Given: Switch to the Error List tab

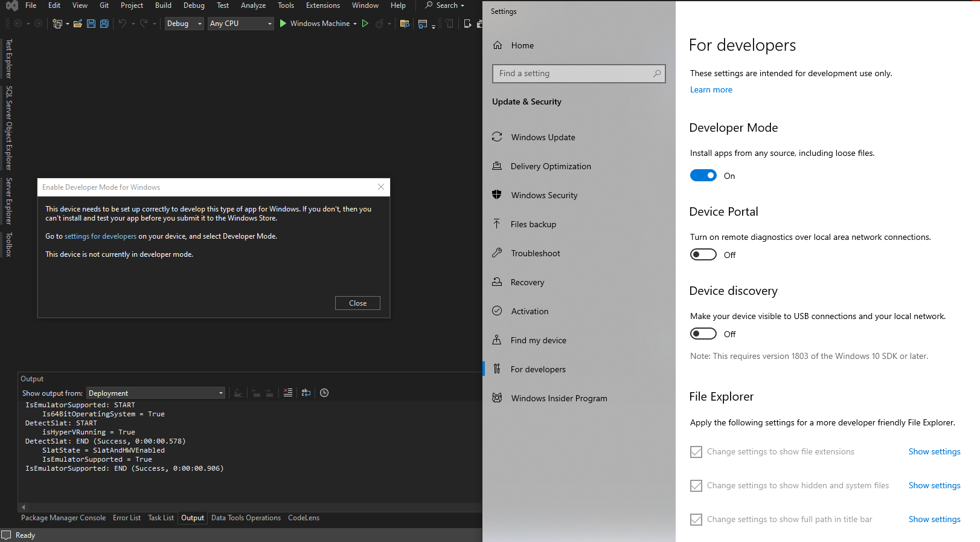Looking at the screenshot, I should (x=127, y=518).
